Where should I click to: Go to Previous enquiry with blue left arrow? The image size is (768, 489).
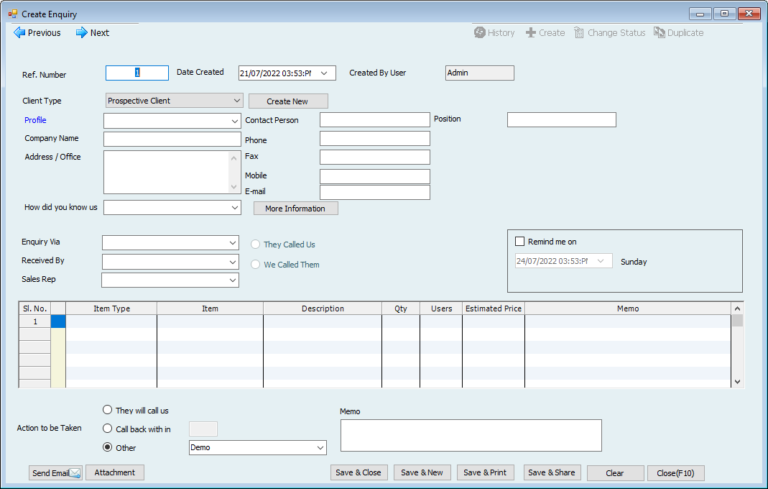click(37, 33)
